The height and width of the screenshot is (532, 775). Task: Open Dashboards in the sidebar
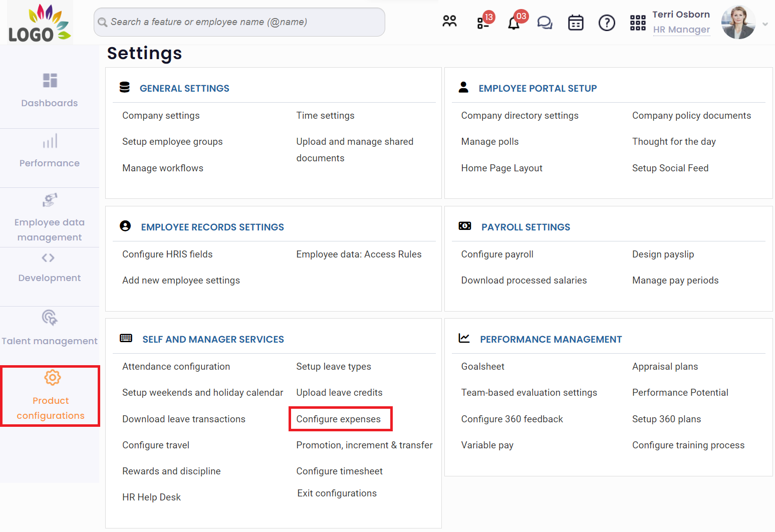point(50,90)
